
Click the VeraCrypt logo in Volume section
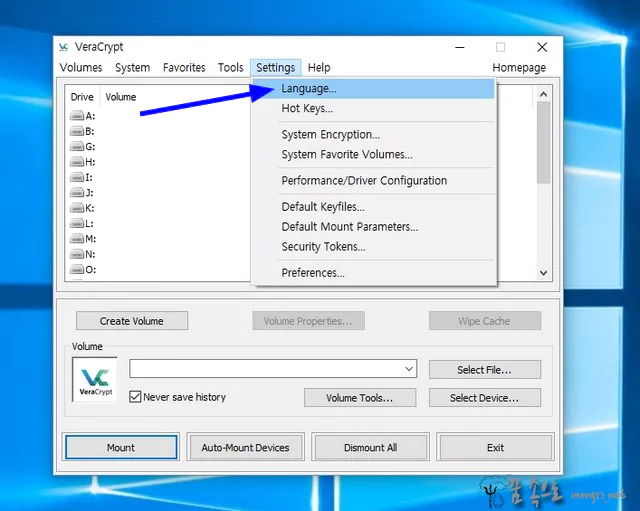pos(95,380)
